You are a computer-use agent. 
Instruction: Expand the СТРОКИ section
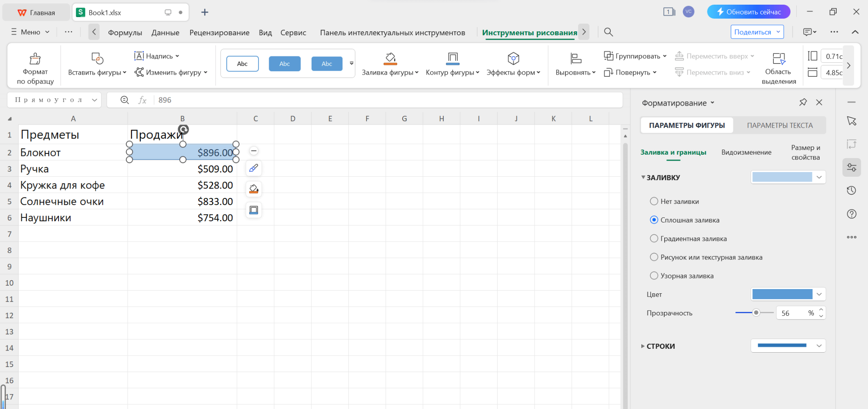click(643, 346)
